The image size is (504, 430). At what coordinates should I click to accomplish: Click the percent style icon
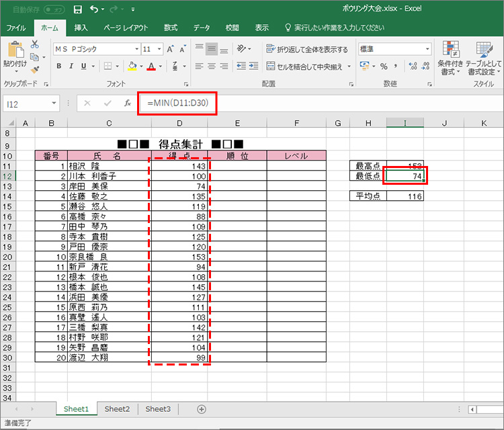coord(384,67)
